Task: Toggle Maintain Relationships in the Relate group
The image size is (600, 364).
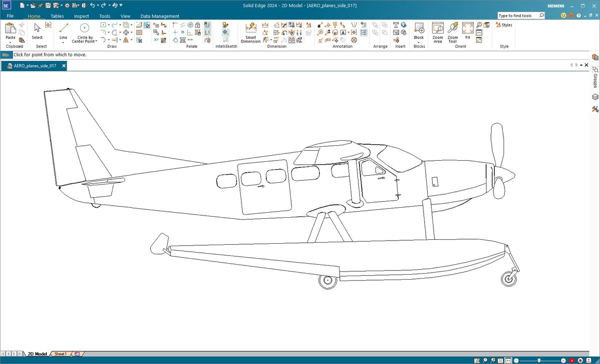Action: tap(207, 25)
